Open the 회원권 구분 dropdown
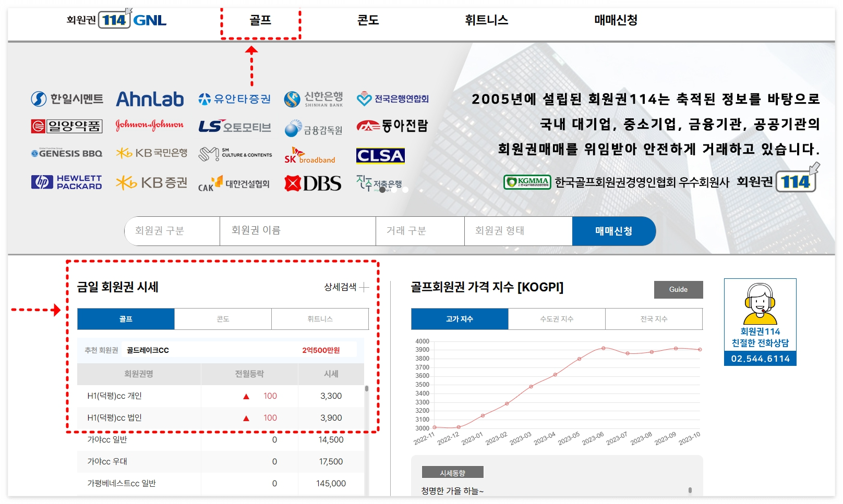The width and height of the screenshot is (843, 504). (172, 231)
